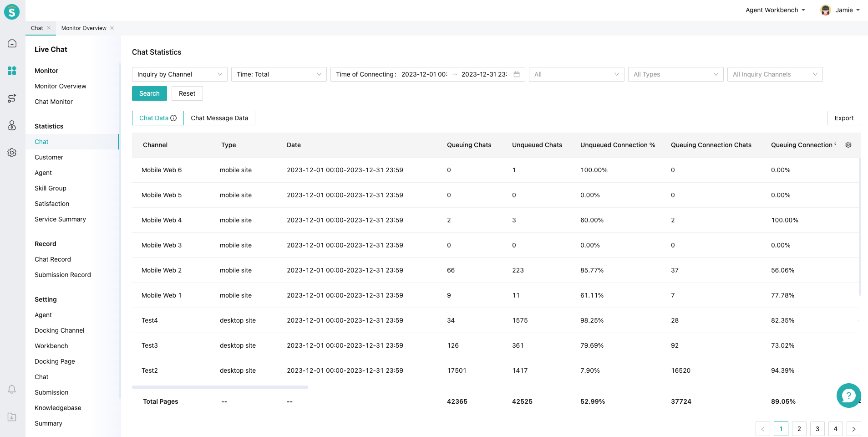Close the Monitor Overview tab
This screenshot has width=868, height=437.
pos(112,28)
